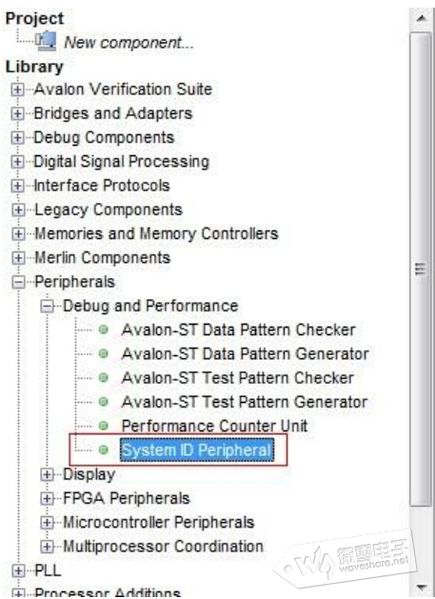Select the System ID Peripheral item
This screenshot has width=435, height=599.
pyautogui.click(x=197, y=450)
